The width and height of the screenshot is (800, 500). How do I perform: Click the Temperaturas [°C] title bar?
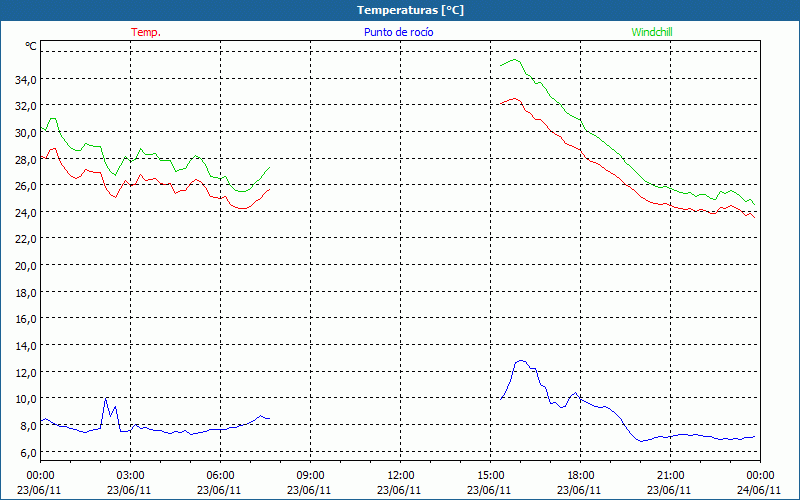400,10
